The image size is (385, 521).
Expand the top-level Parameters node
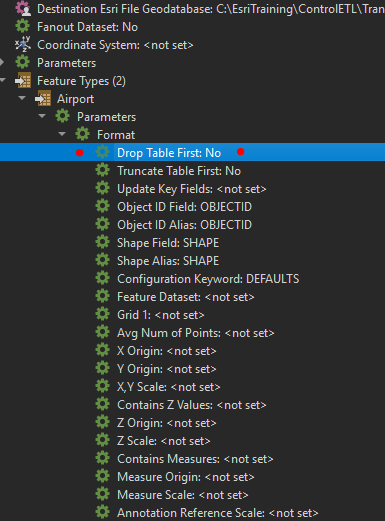tap(2, 62)
